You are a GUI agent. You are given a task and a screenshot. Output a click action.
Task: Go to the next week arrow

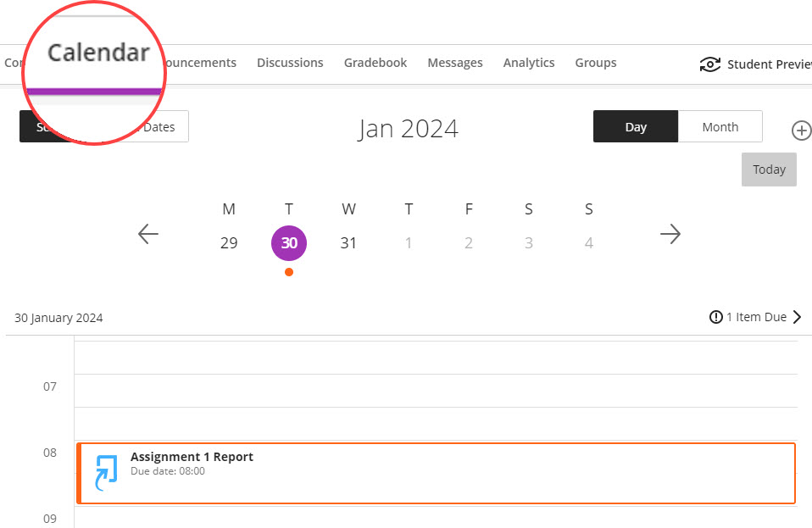[670, 234]
